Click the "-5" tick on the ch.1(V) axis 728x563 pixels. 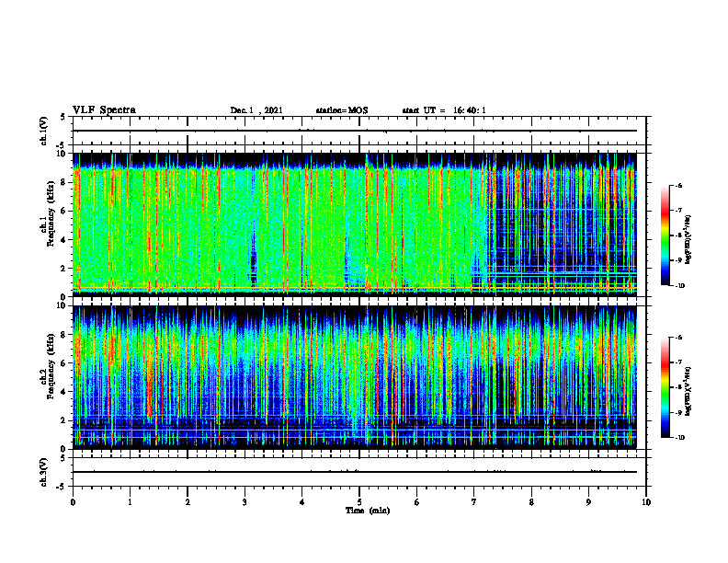[x=62, y=145]
